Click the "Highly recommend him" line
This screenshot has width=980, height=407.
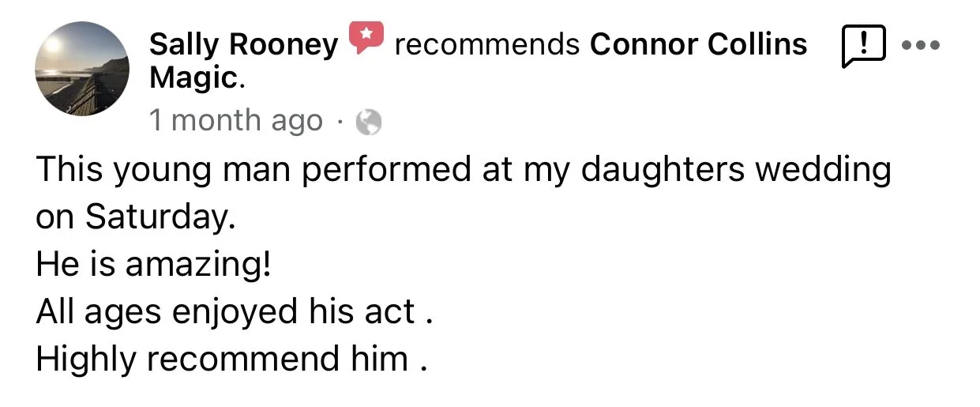(x=222, y=360)
